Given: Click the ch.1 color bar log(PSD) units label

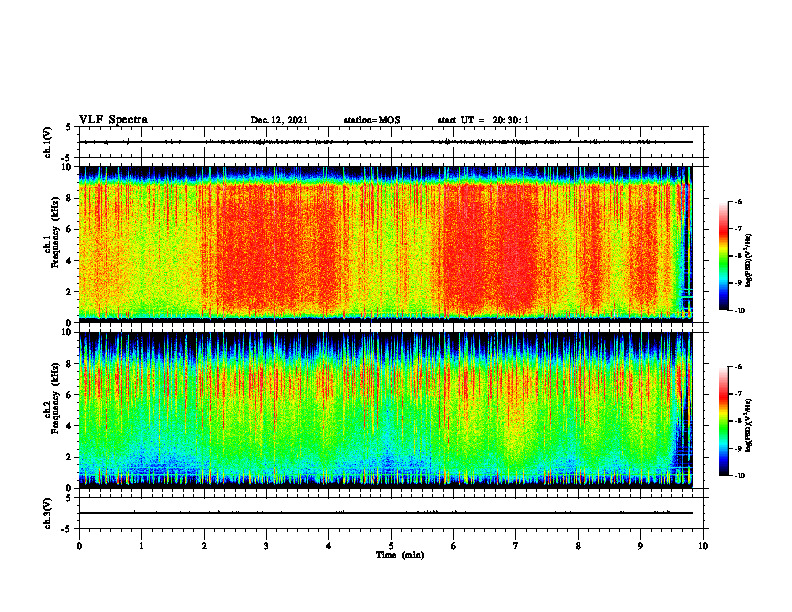Looking at the screenshot, I should click(749, 261).
